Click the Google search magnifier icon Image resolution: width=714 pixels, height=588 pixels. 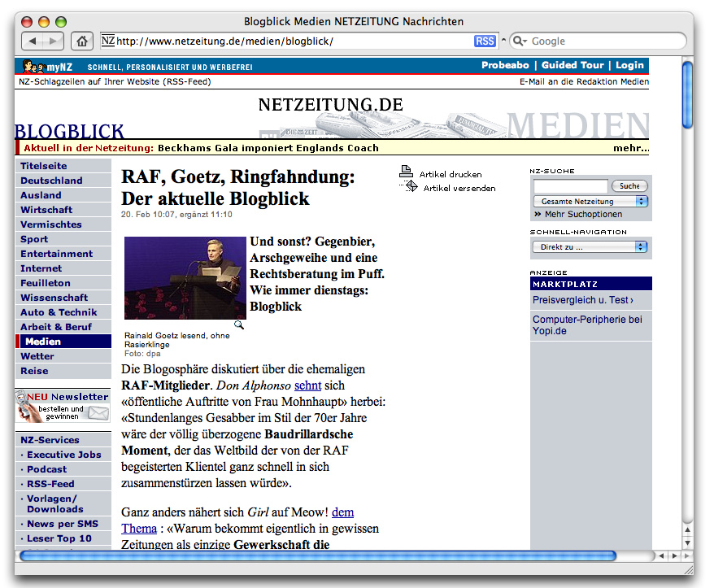tap(519, 41)
